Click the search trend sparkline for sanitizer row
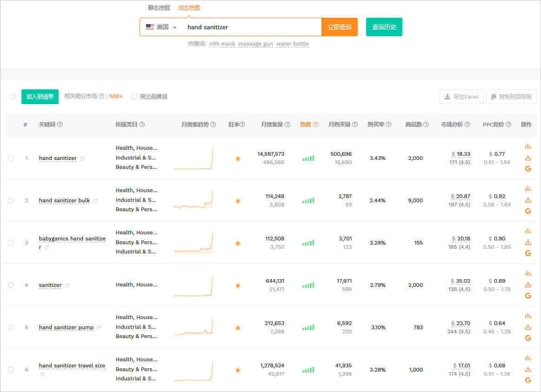Viewport: 541px width, 392px height. click(193, 285)
